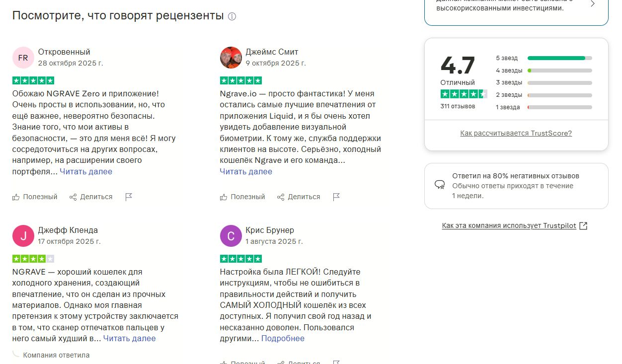Screen dimensions: 622x364
Task: Click thumbs-up Полезный on Откровенный's review
Action: 35,197
